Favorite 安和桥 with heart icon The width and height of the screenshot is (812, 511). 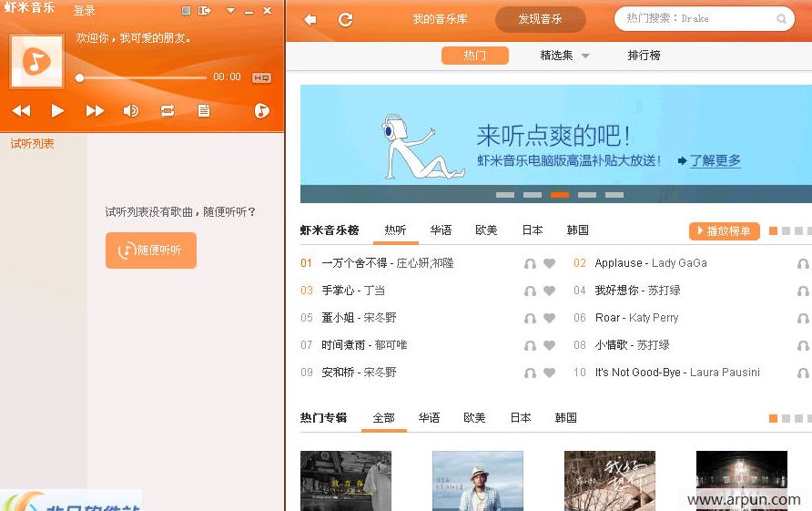click(550, 373)
